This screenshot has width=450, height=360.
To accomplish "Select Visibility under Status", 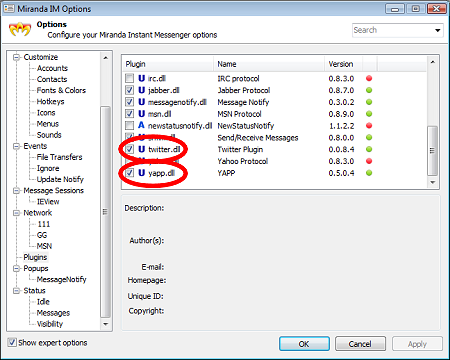I will (50, 324).
